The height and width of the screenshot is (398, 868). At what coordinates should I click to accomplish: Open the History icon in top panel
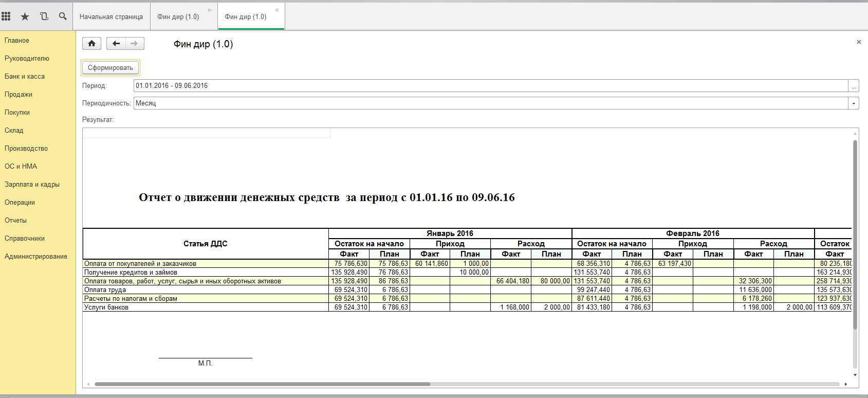(x=44, y=16)
